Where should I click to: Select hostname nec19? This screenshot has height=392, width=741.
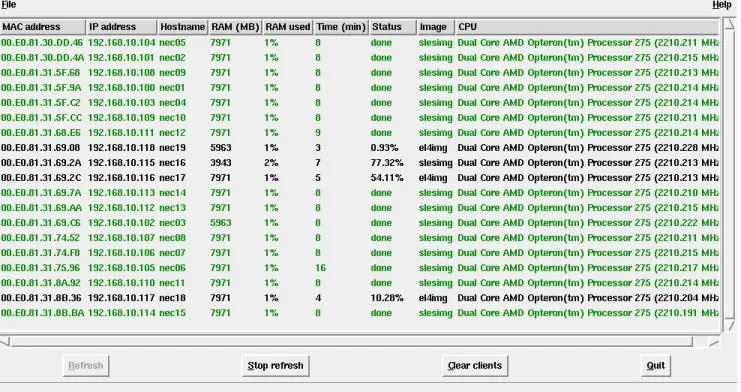[172, 148]
